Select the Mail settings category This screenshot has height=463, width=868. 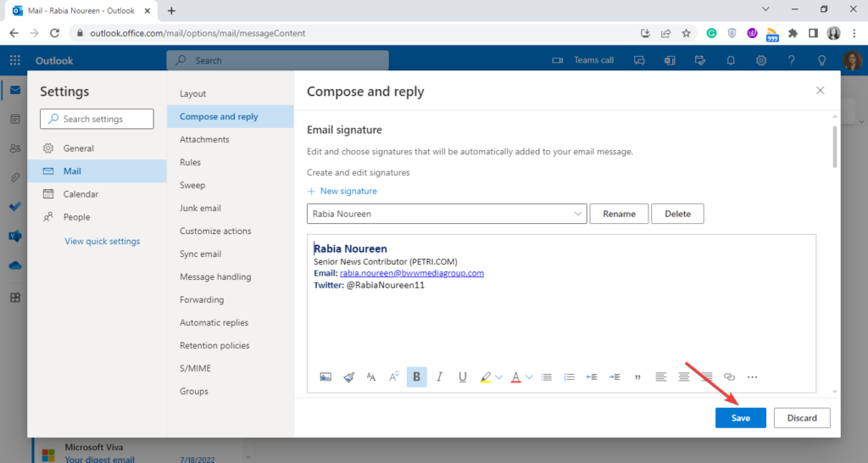coord(97,171)
